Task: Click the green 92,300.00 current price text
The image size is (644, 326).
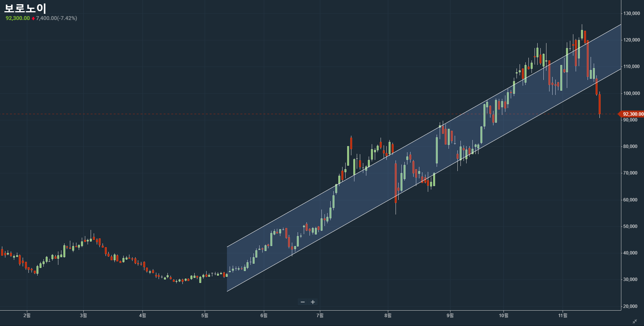Action: coord(18,18)
